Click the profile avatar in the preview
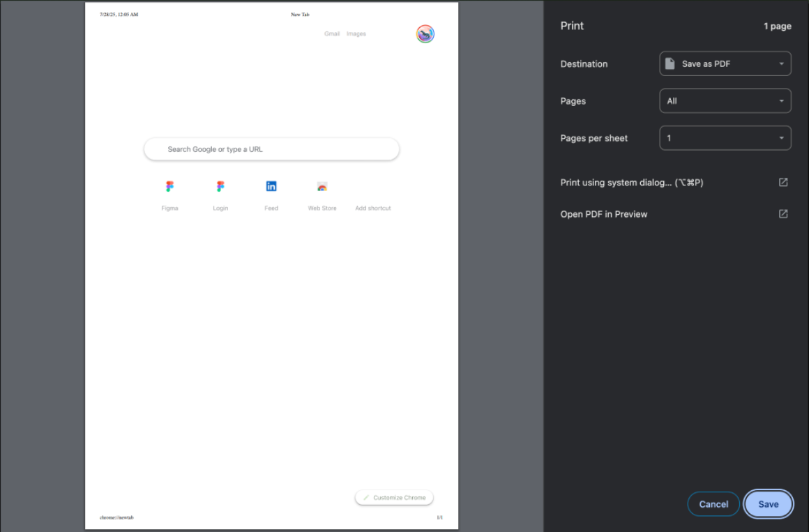The image size is (809, 532). coord(425,34)
